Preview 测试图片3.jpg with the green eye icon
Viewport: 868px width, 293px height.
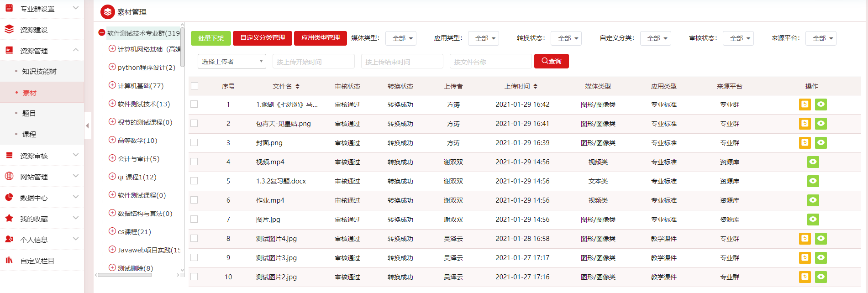[821, 258]
